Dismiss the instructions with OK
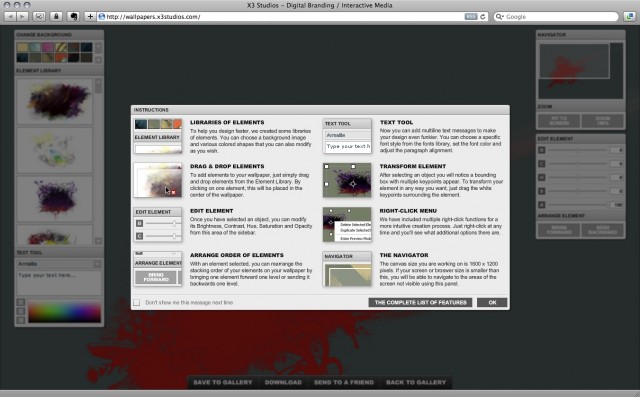640x397 pixels. tap(492, 302)
